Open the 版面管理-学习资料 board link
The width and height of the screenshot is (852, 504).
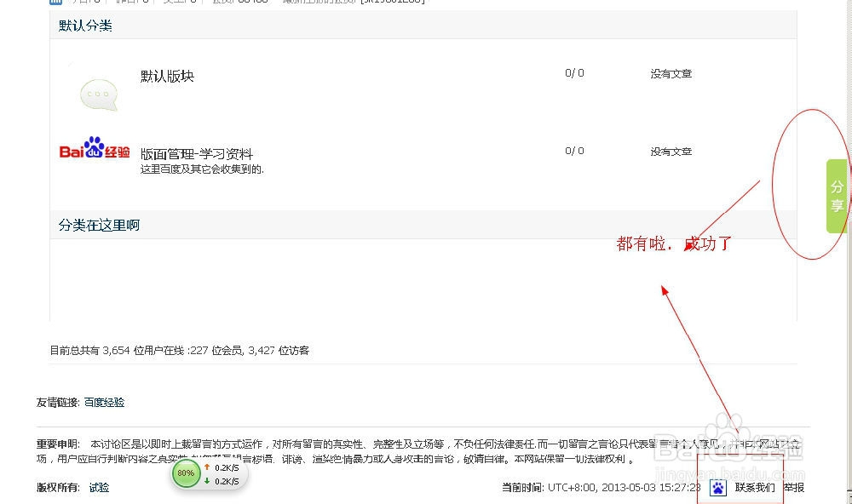199,152
